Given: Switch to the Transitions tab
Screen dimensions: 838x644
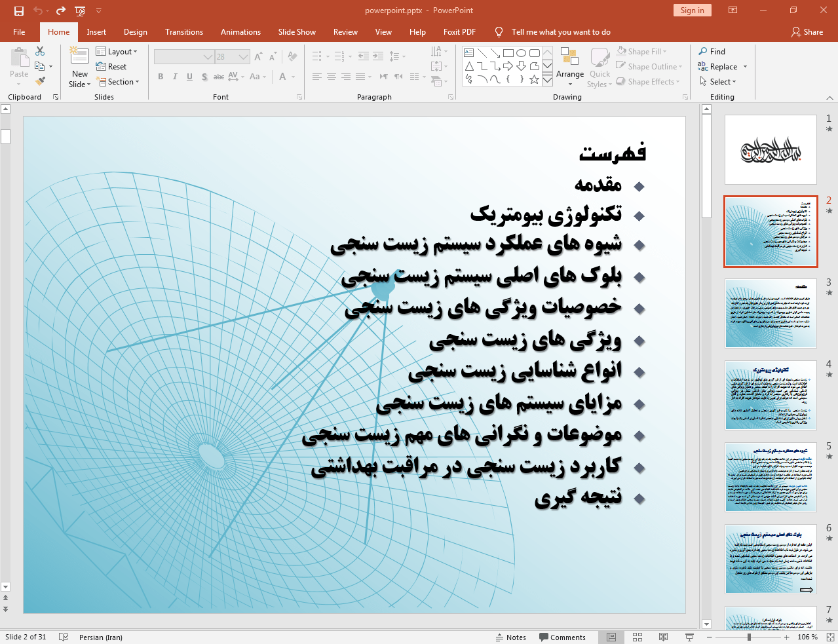Looking at the screenshot, I should [184, 31].
